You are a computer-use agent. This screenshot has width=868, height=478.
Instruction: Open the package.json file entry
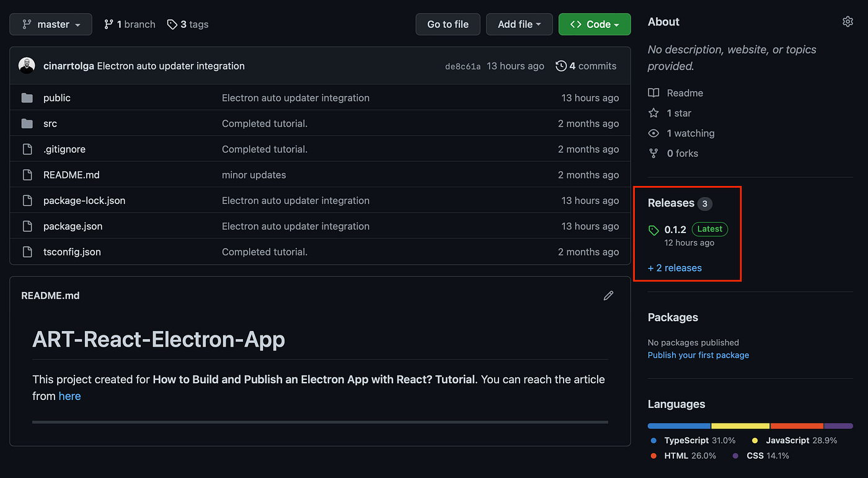[x=73, y=226]
